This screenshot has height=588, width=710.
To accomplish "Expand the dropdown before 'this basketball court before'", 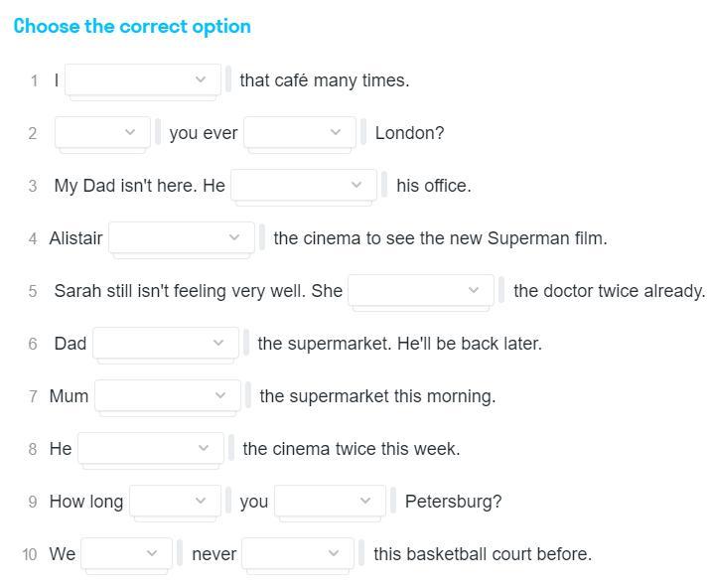I will [298, 553].
